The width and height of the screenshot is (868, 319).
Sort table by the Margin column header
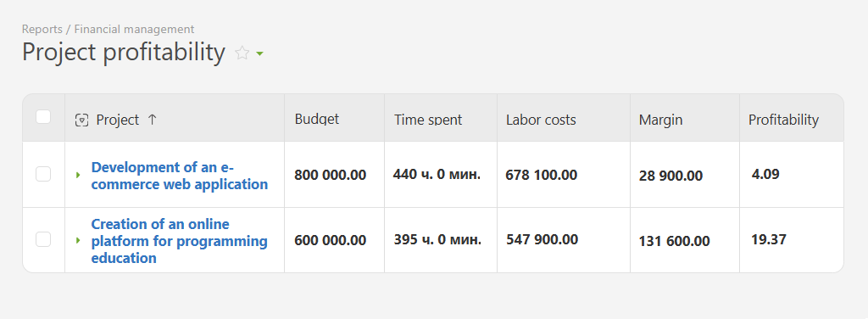tap(660, 120)
